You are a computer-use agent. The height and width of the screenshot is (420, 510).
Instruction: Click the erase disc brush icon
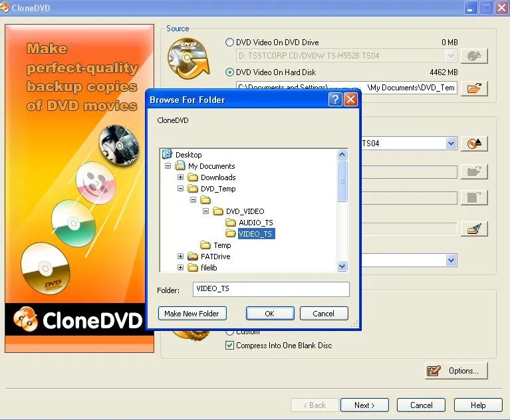tap(473, 229)
